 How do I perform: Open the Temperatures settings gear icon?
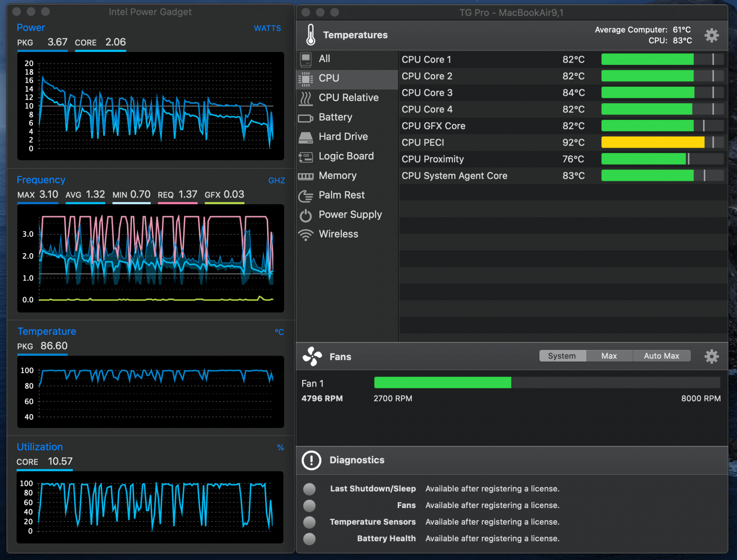pos(711,35)
